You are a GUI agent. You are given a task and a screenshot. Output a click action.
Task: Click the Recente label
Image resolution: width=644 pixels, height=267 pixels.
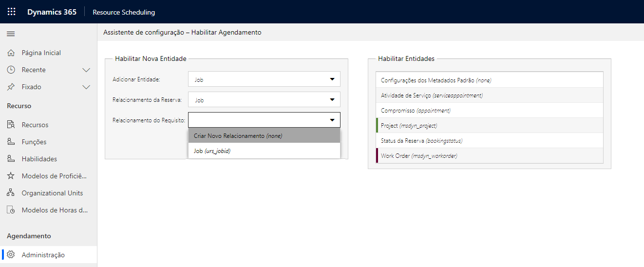point(34,70)
